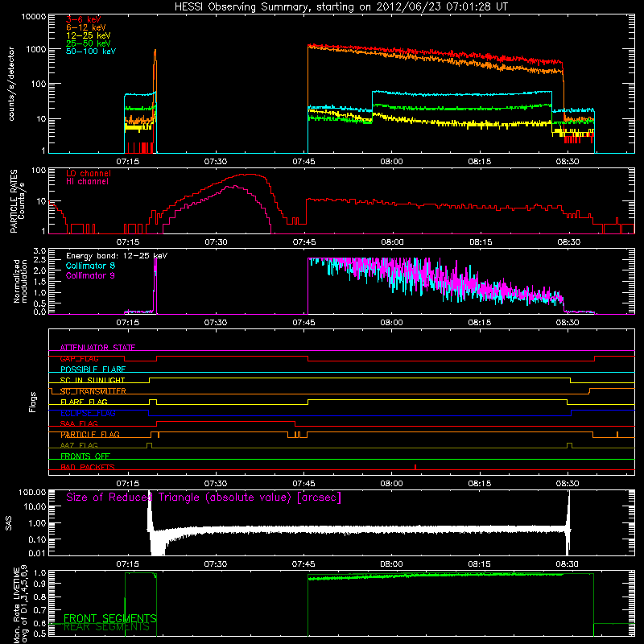Select the 25-50 keV legend label
Image resolution: width=644 pixels, height=644 pixels.
pyautogui.click(x=89, y=43)
